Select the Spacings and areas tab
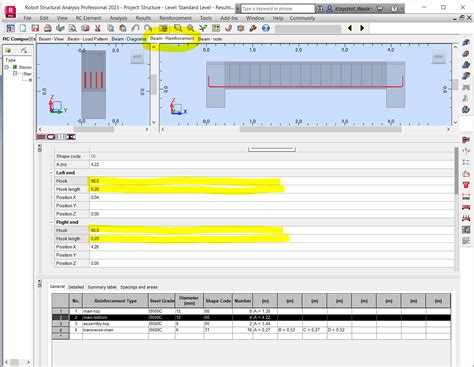The width and height of the screenshot is (474, 367). pos(139,287)
